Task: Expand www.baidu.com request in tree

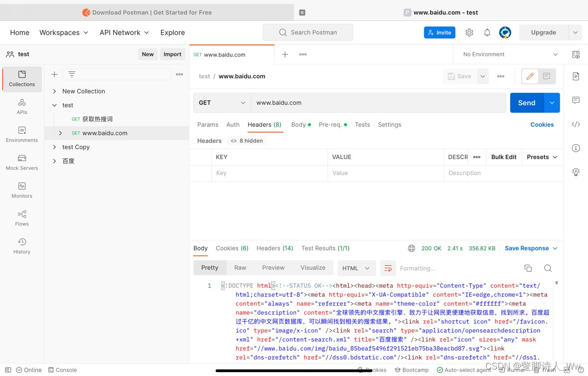Action: [x=60, y=133]
